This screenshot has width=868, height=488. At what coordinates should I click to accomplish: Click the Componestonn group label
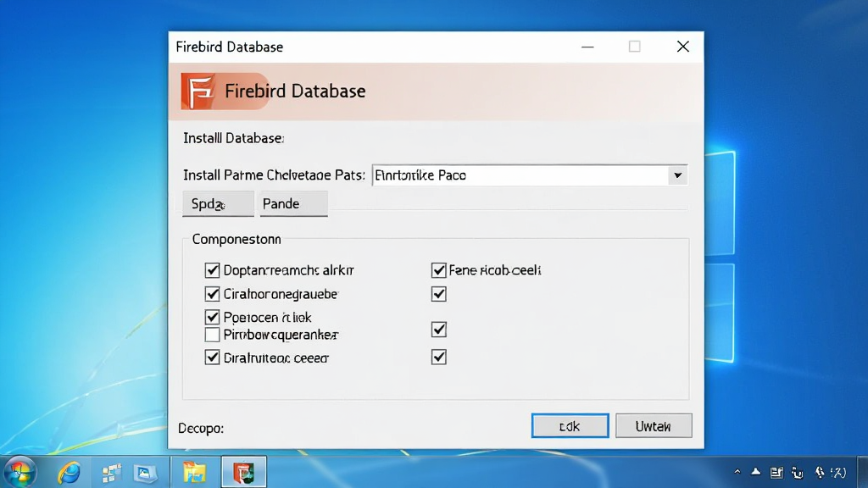(x=236, y=240)
